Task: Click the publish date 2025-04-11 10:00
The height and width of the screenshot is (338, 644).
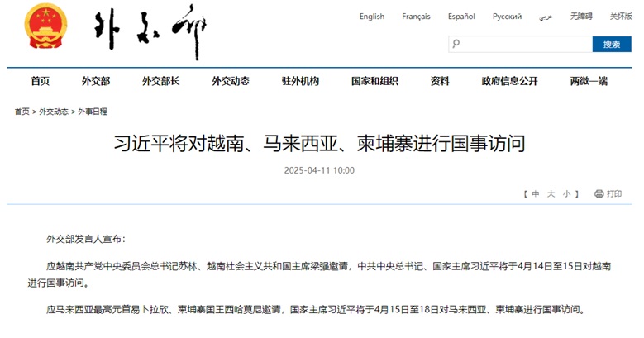Action: tap(319, 170)
